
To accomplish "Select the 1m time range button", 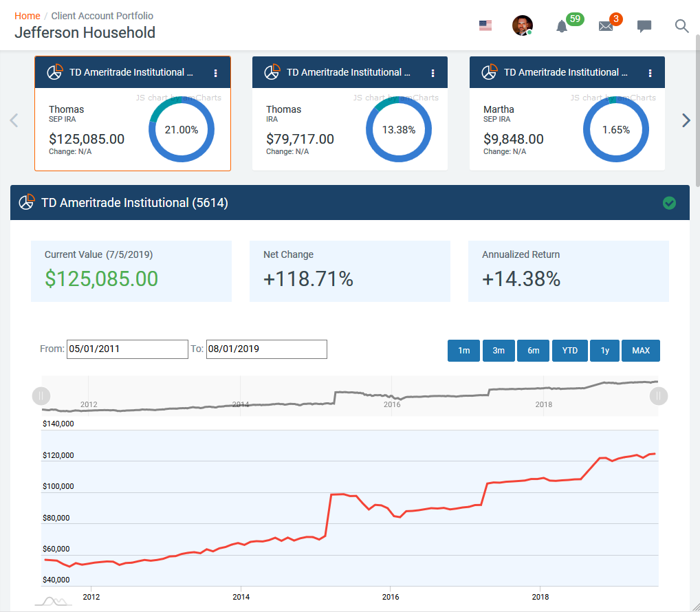I will click(x=464, y=351).
